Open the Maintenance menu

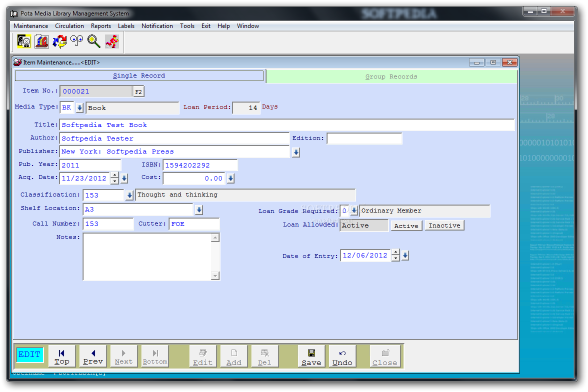(31, 26)
